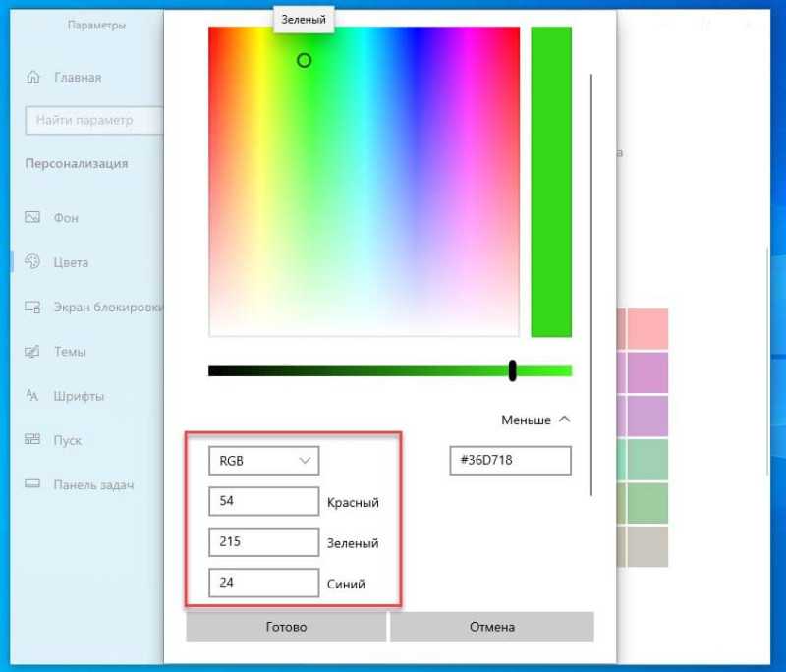Collapse options with the Меньше chevron

click(564, 419)
